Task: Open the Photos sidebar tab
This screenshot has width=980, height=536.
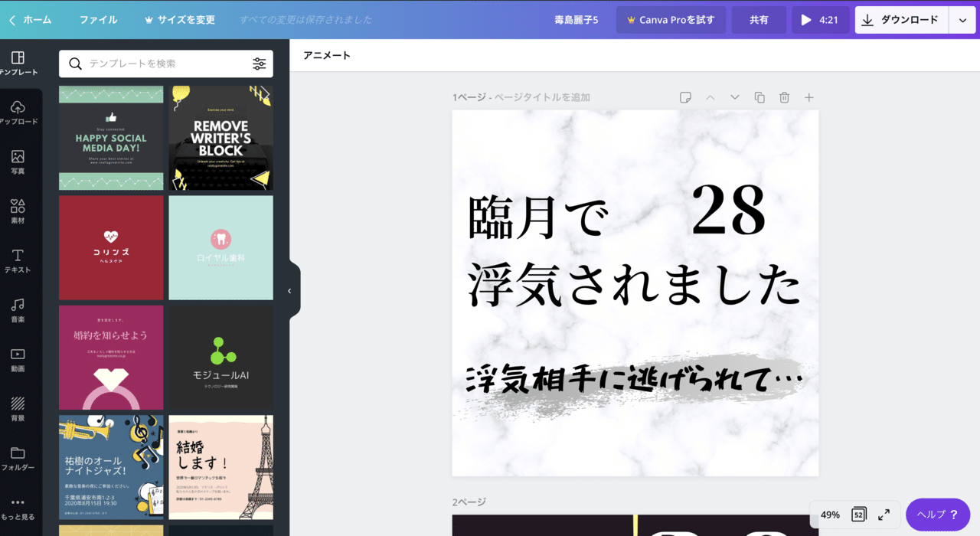Action: [x=18, y=162]
